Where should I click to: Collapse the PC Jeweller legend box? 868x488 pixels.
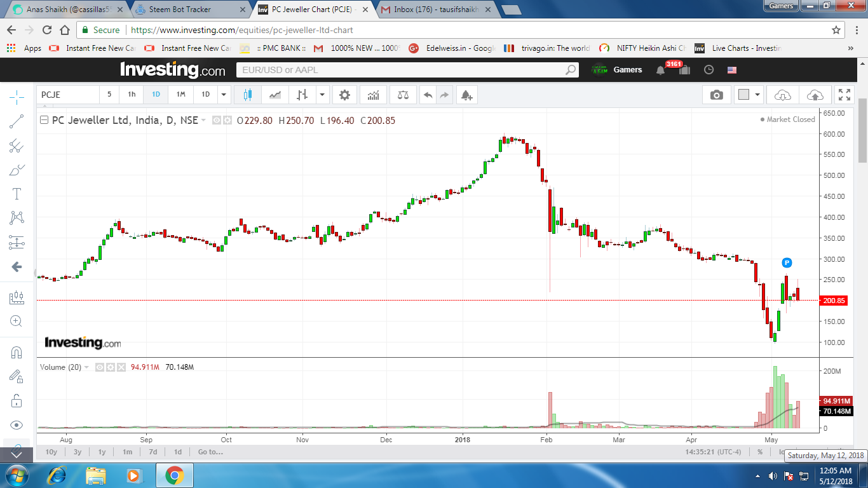click(44, 120)
